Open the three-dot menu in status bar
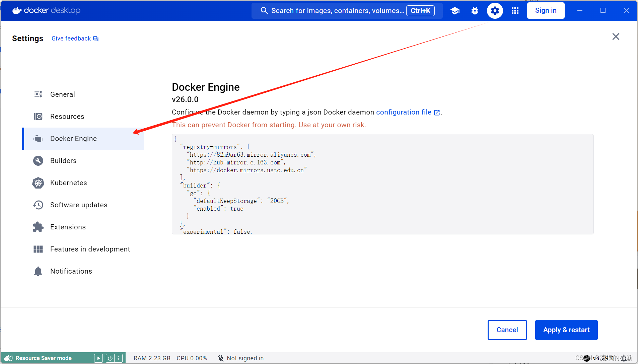The width and height of the screenshot is (638, 364). point(118,358)
